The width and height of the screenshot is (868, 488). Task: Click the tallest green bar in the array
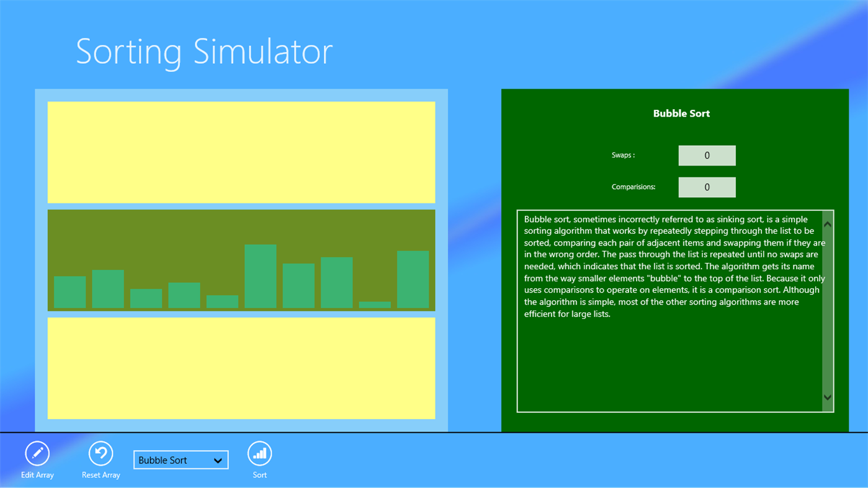261,276
